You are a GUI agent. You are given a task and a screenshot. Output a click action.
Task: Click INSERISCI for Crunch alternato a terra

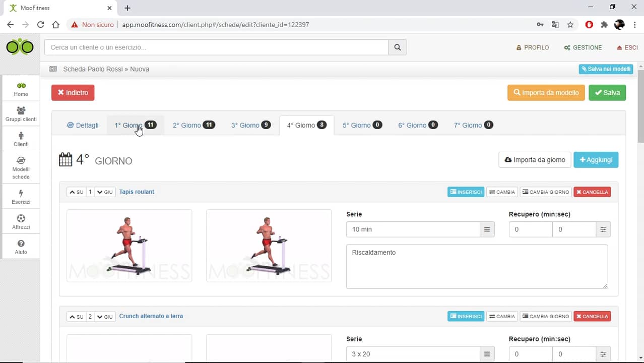tap(466, 317)
